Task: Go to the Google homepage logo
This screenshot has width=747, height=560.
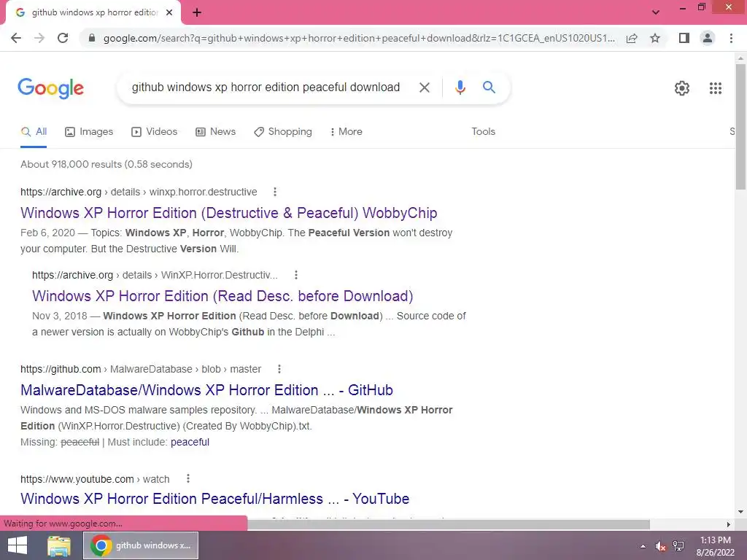Action: 50,88
